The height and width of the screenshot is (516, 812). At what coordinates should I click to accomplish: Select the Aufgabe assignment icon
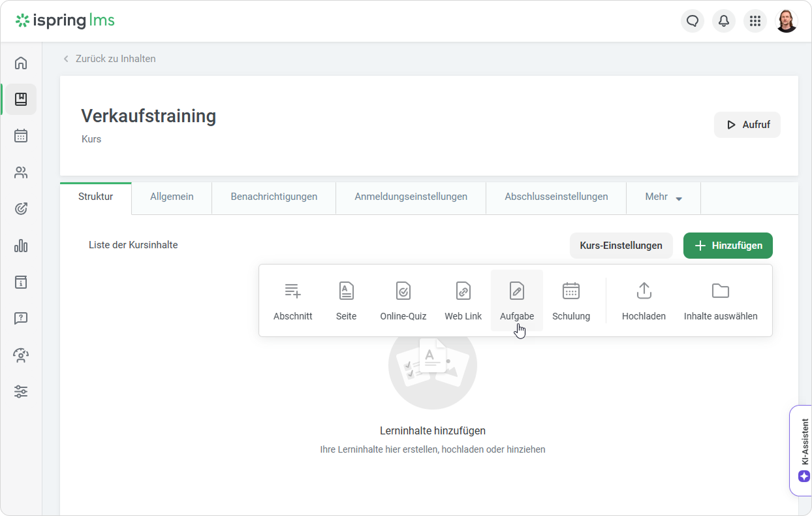tap(516, 291)
